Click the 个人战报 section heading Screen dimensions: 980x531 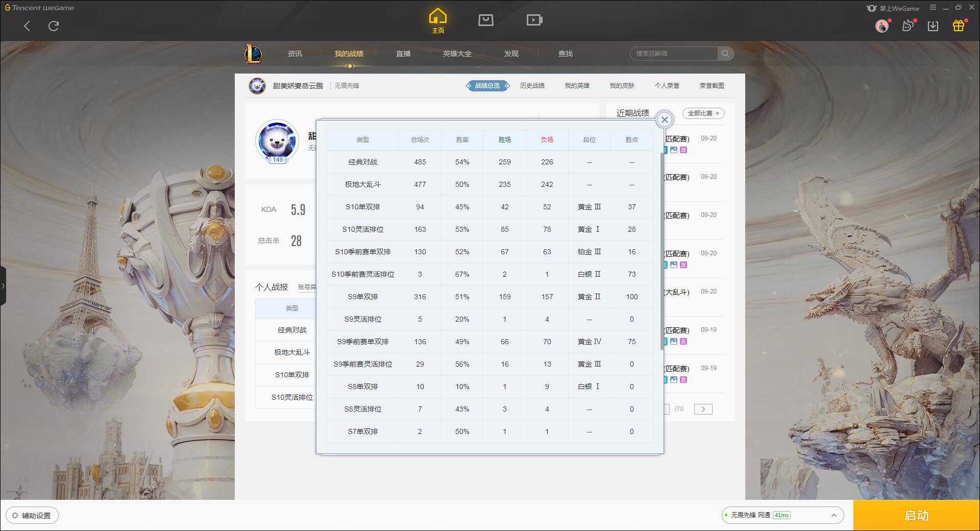[272, 287]
